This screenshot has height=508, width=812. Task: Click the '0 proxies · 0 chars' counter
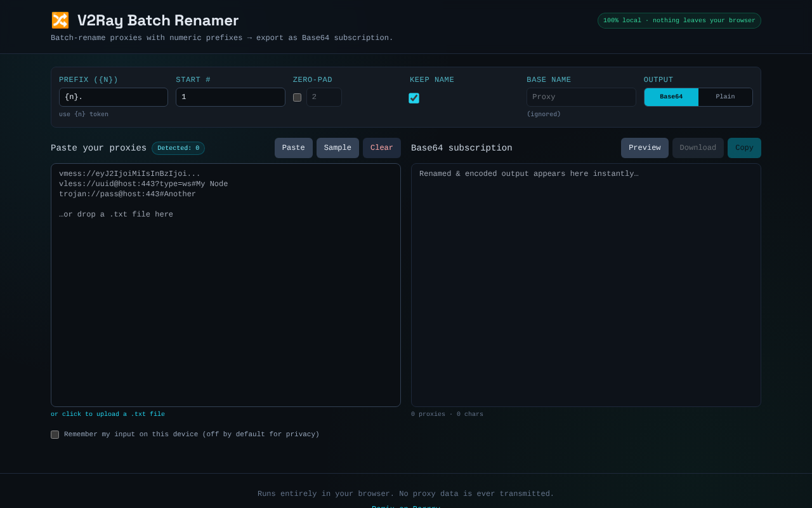[447, 414]
